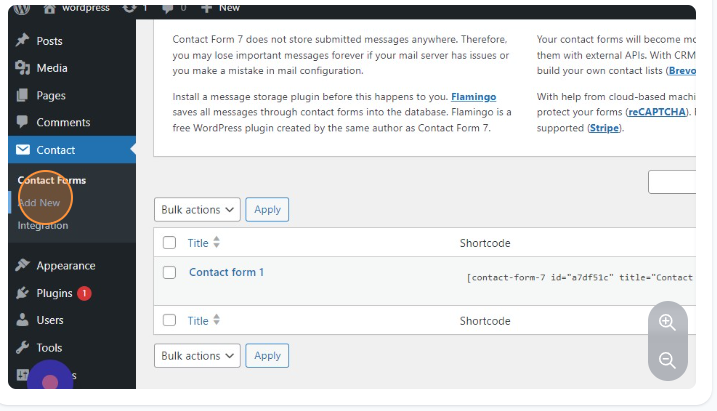717x411 pixels.
Task: Click the Tools wrench icon
Action: click(x=23, y=348)
